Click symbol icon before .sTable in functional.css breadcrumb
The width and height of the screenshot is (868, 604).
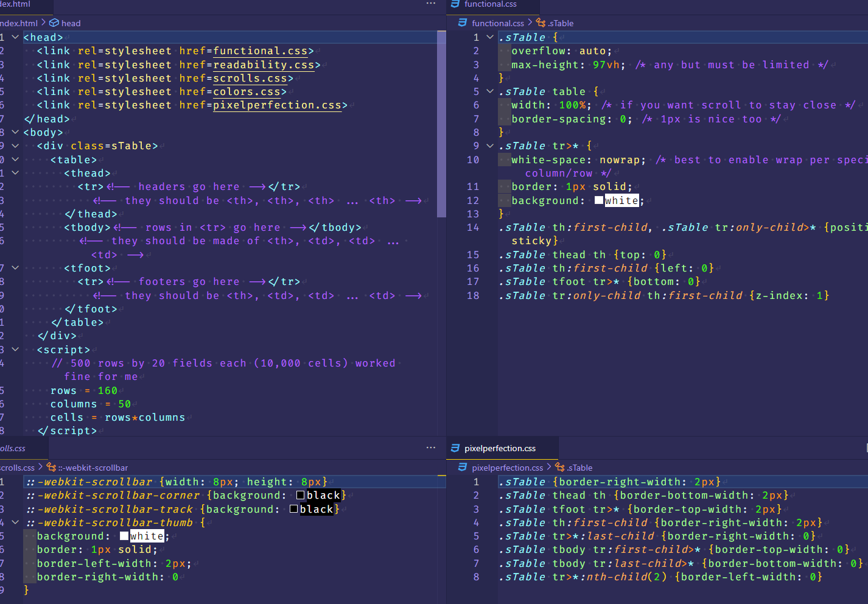pyautogui.click(x=541, y=23)
